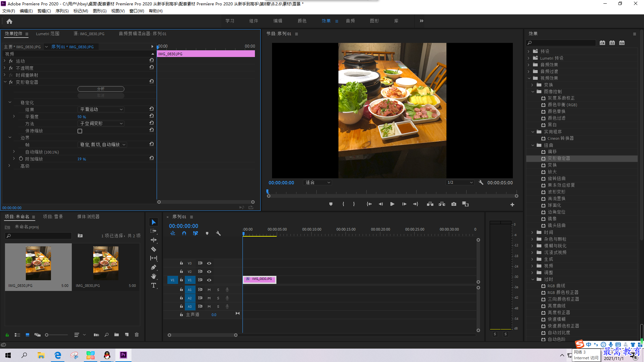Expand the 模糊与锐化 folder

click(x=532, y=246)
